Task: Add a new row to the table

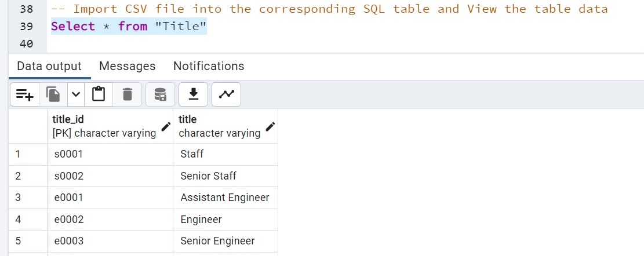Action: click(25, 94)
